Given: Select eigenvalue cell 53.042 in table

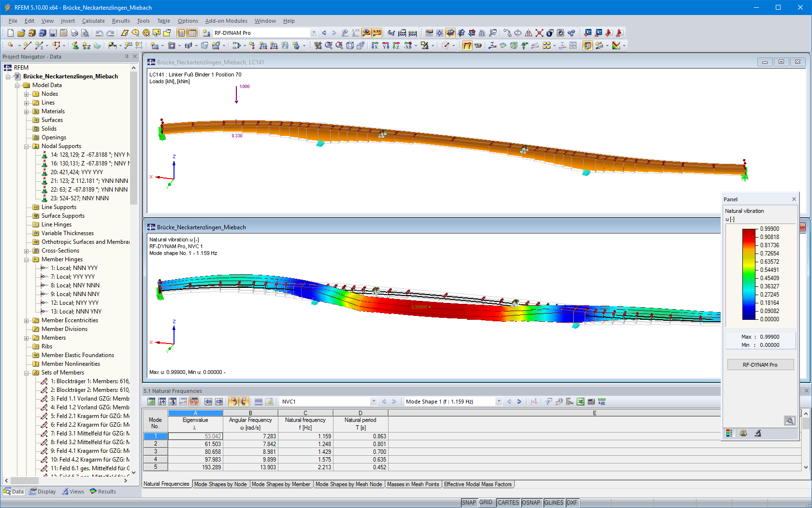Looking at the screenshot, I should (x=195, y=436).
